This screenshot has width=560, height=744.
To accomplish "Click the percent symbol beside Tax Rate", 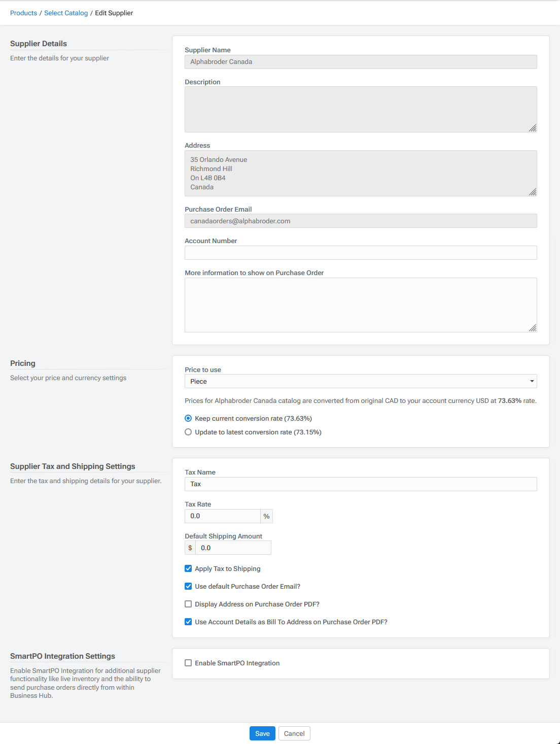I will click(266, 516).
